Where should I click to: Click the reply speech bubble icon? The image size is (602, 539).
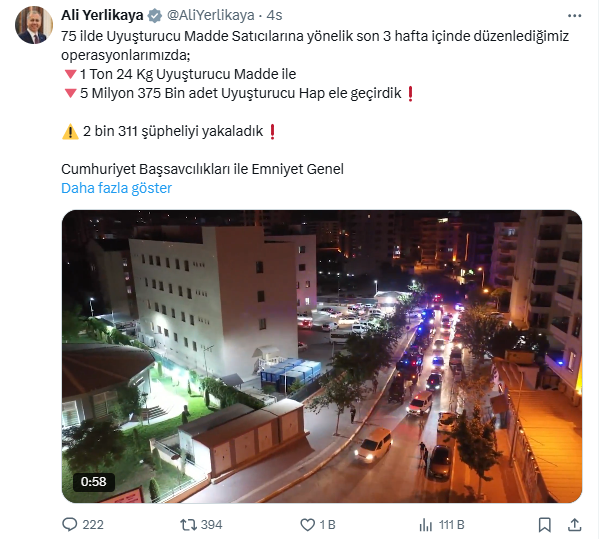tap(69, 524)
